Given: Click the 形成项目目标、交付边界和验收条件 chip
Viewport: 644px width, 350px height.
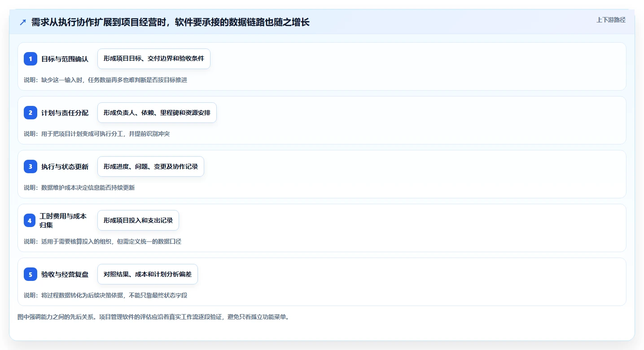Looking at the screenshot, I should tap(154, 59).
